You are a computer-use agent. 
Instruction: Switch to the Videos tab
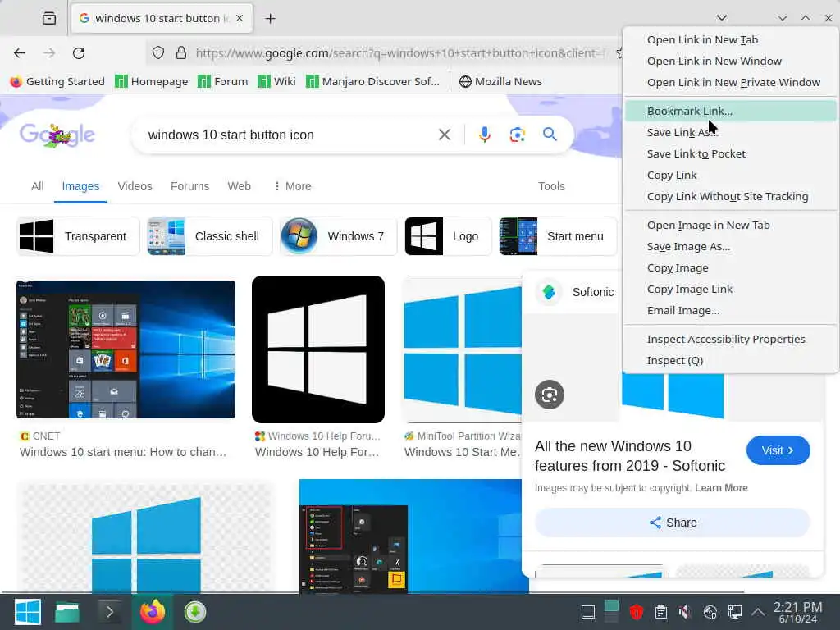tap(135, 186)
